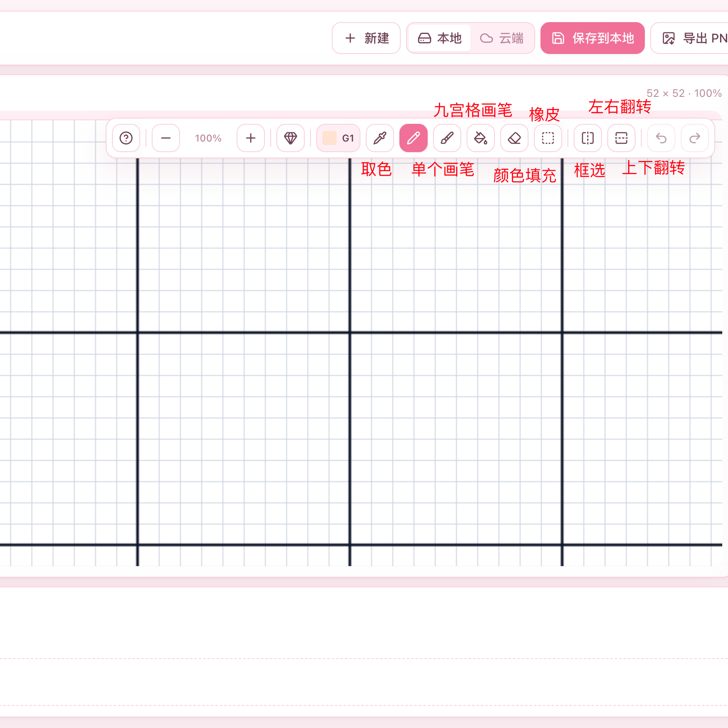Click 保存到本地 save button
This screenshot has height=728, width=728.
click(593, 38)
